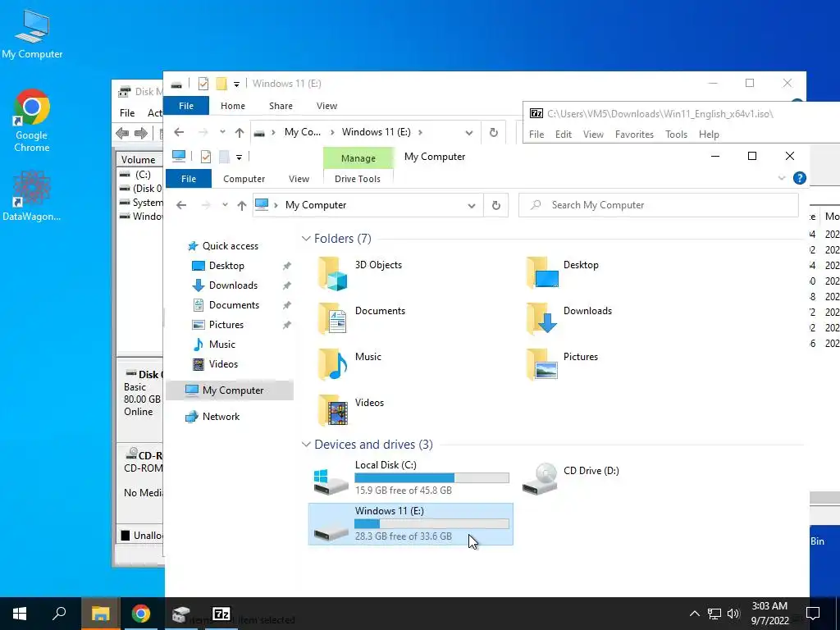Open the View tab in My Computer

[x=299, y=179]
